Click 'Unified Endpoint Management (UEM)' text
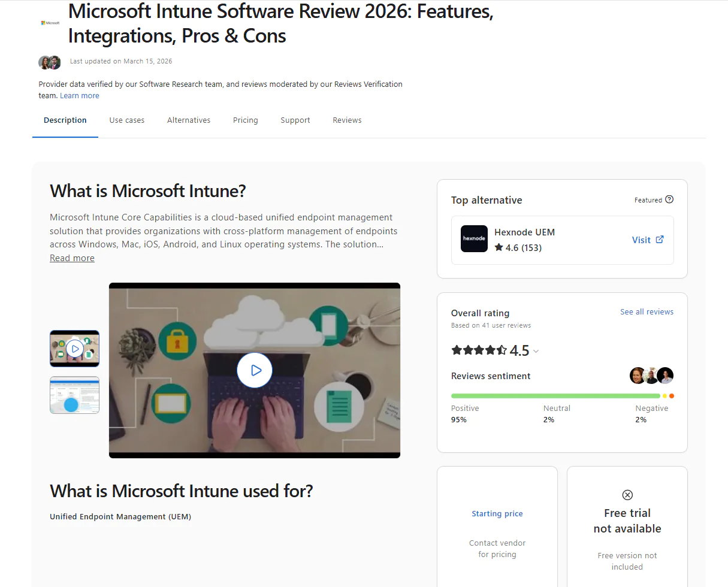This screenshot has height=587, width=728. point(120,517)
